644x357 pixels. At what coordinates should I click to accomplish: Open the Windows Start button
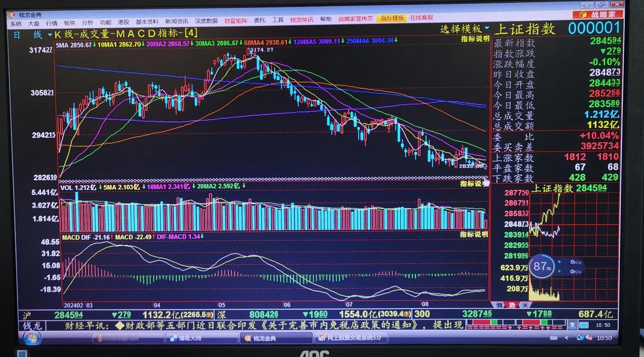[x=33, y=338]
